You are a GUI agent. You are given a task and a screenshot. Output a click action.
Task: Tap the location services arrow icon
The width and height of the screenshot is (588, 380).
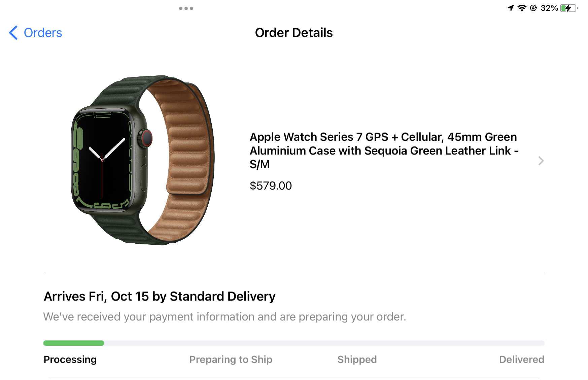point(511,8)
